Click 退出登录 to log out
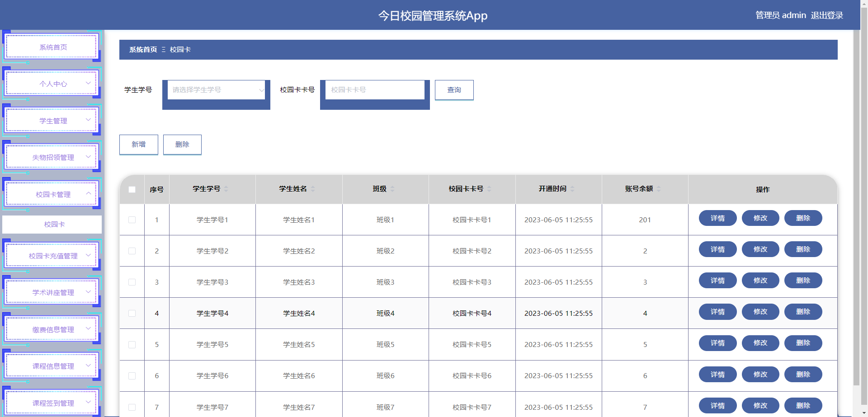The image size is (868, 417). coord(827,15)
